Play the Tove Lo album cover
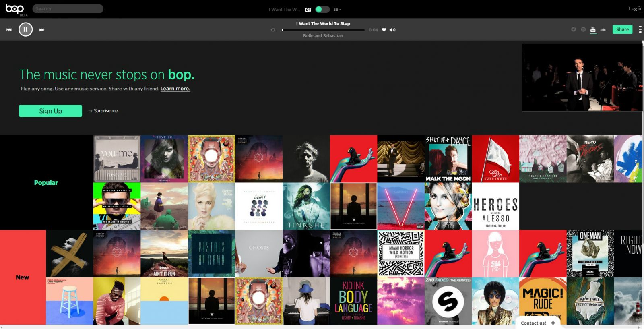The height and width of the screenshot is (329, 644). [x=164, y=159]
